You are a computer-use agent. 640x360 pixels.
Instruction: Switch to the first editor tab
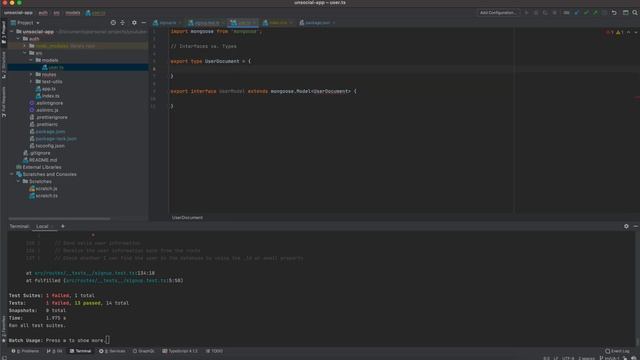[167, 23]
